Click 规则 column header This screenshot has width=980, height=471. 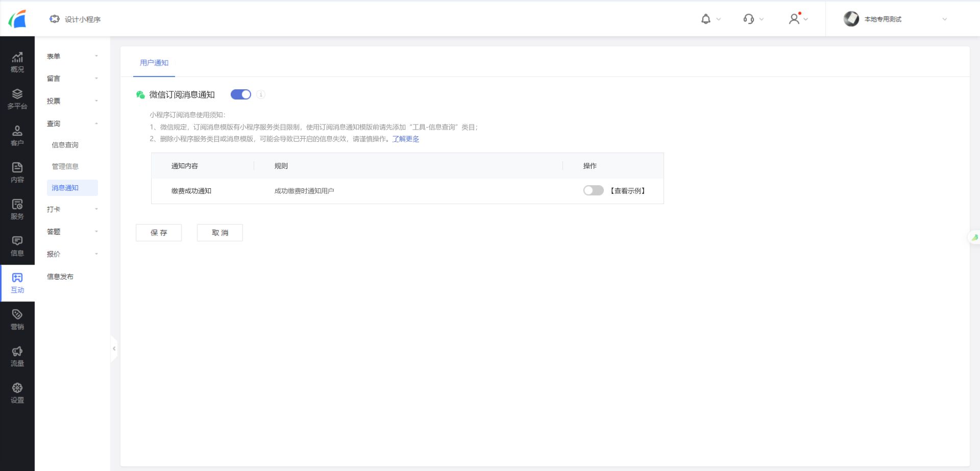point(281,166)
